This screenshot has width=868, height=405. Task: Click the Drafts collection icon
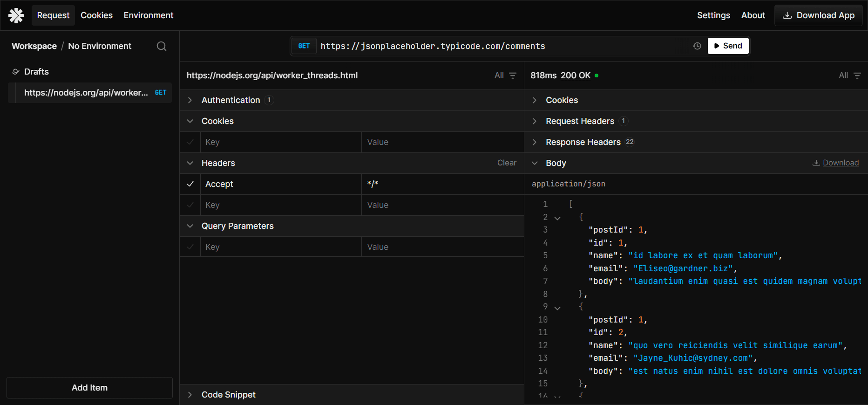(x=16, y=72)
